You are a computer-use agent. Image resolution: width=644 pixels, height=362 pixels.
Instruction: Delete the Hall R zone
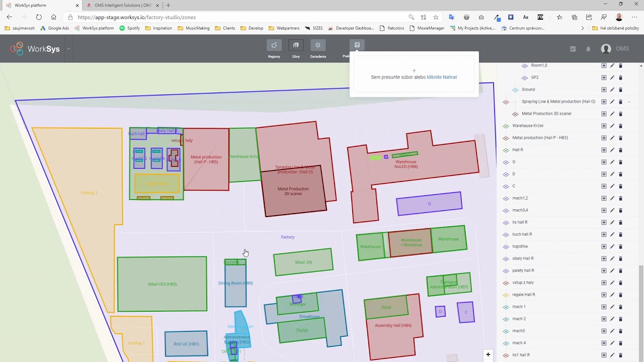[620, 150]
